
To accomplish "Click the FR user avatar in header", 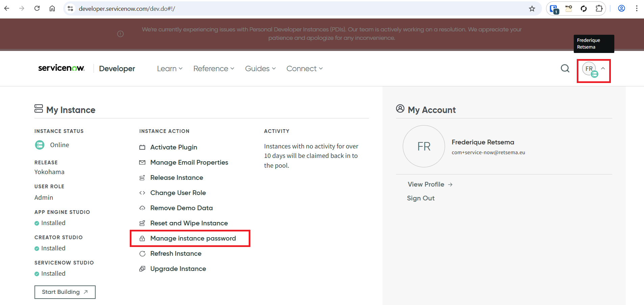I will tap(589, 69).
